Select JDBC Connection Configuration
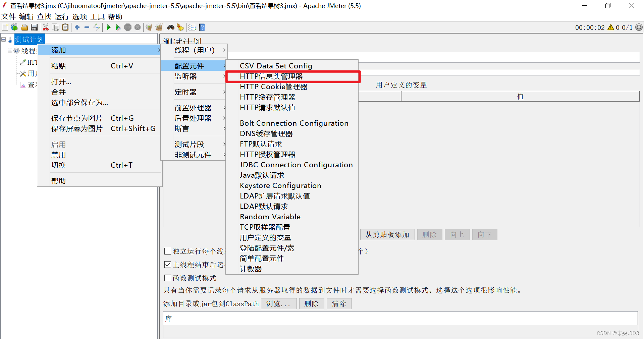Screen dimensions: 644x339 tap(292, 165)
